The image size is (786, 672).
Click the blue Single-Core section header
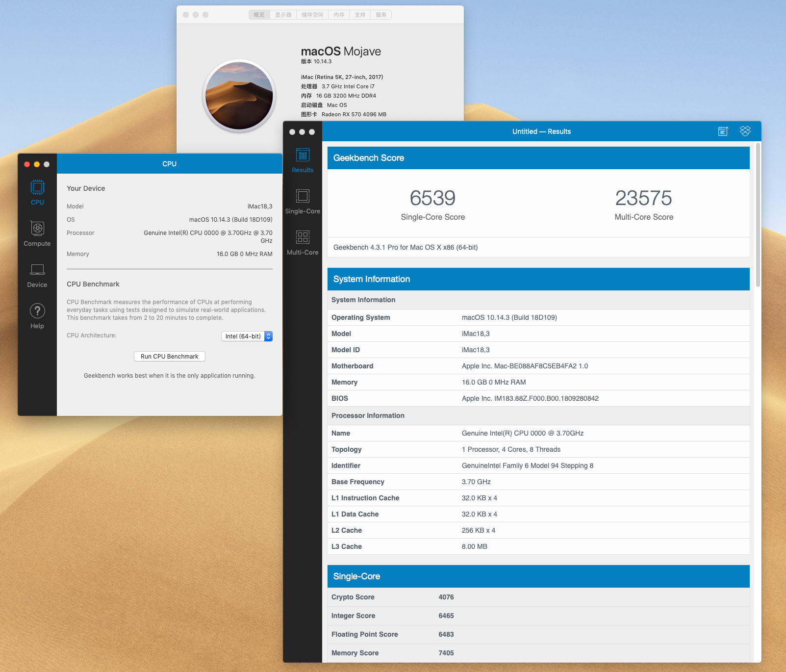click(x=538, y=576)
